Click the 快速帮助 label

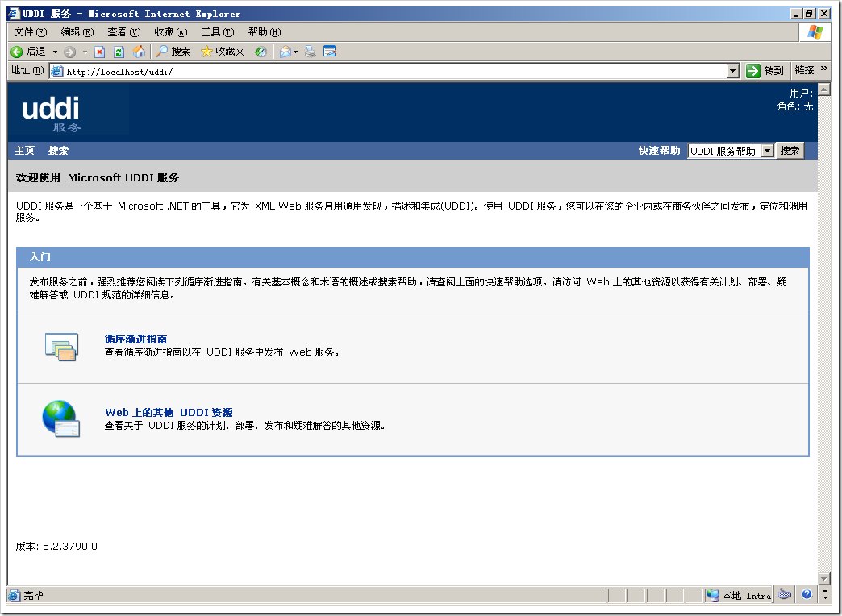[659, 151]
